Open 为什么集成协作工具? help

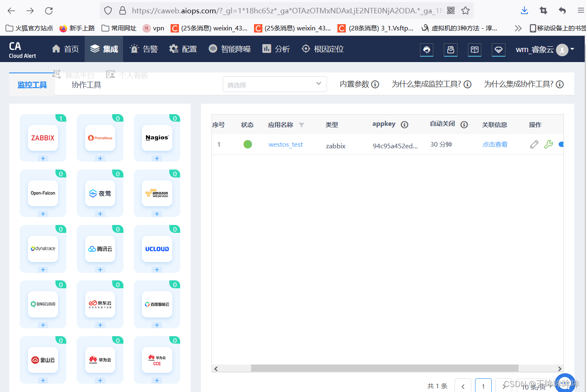pyautogui.click(x=524, y=84)
